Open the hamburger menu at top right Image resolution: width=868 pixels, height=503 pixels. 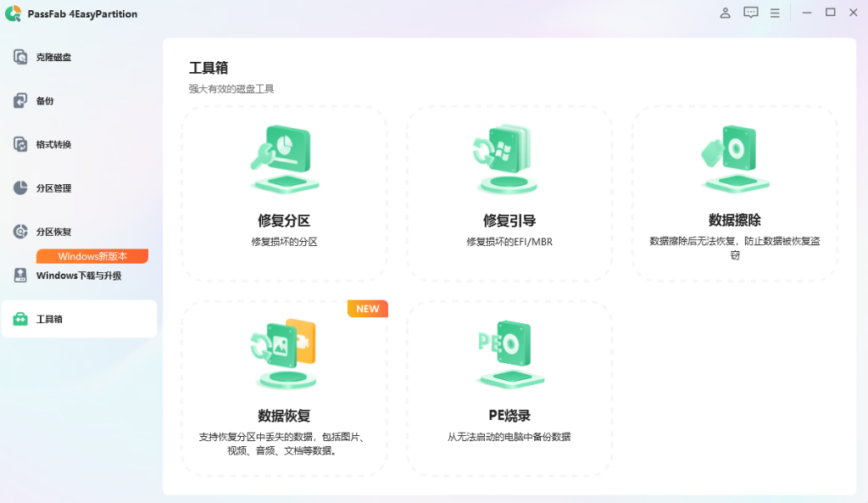[775, 13]
